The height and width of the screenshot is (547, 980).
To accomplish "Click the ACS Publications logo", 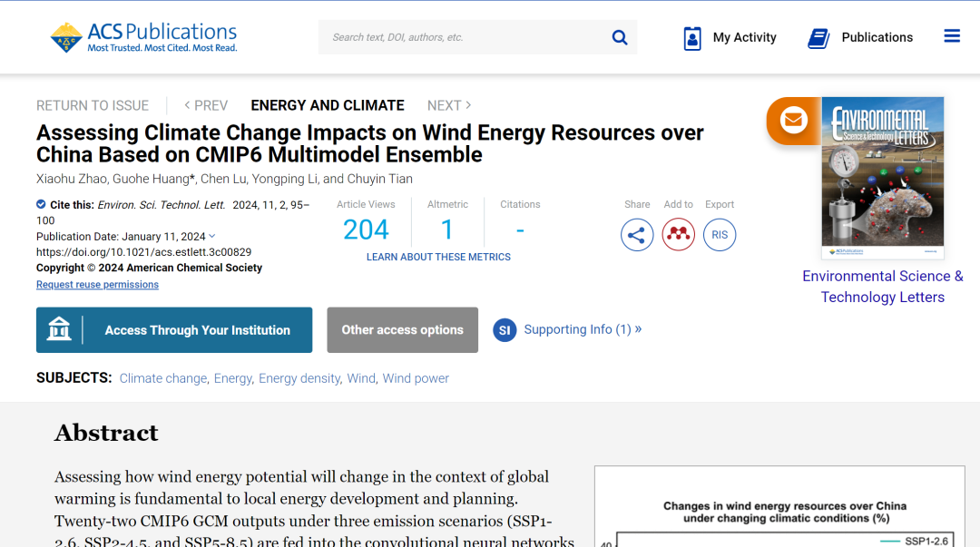I will [143, 37].
